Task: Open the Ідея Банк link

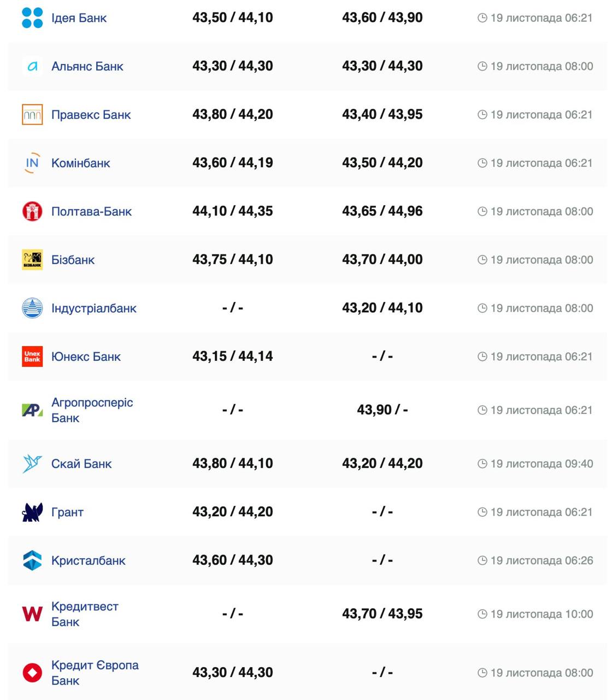Action: [79, 18]
